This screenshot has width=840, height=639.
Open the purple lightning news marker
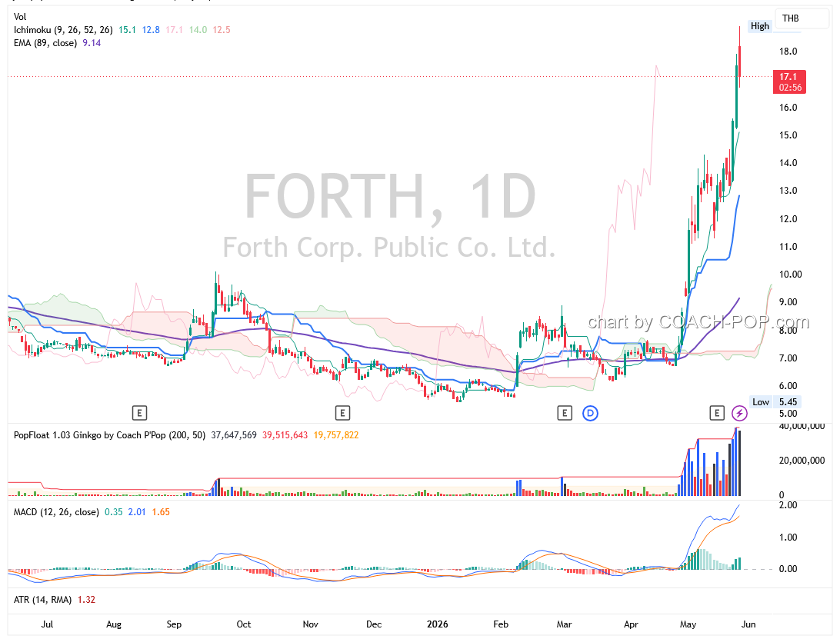pyautogui.click(x=739, y=413)
